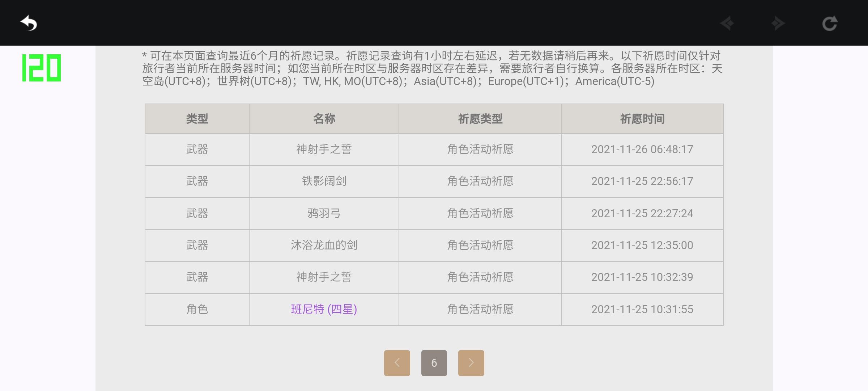The image size is (868, 391).
Task: Click 武器 type in 沐浴龙血的剑 row
Action: point(197,245)
